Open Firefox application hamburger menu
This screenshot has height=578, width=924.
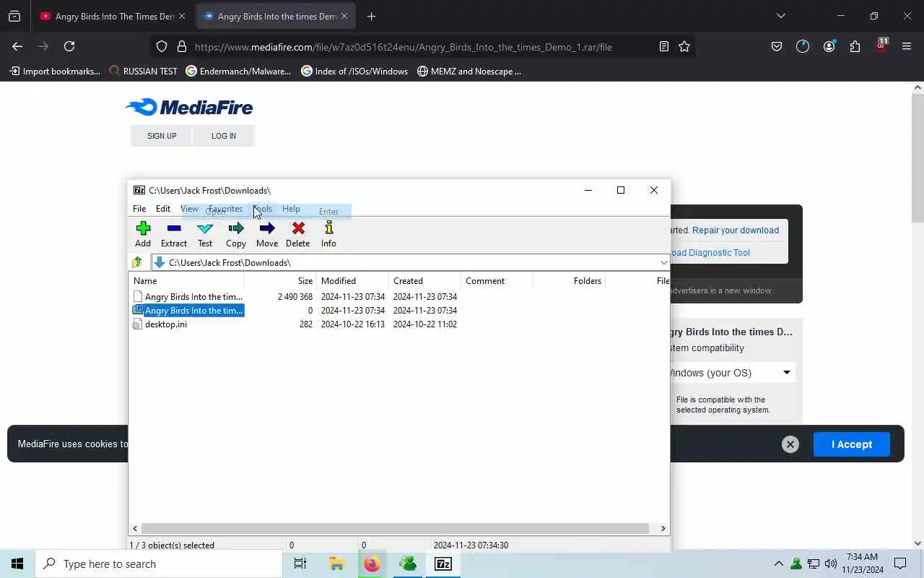click(x=907, y=46)
